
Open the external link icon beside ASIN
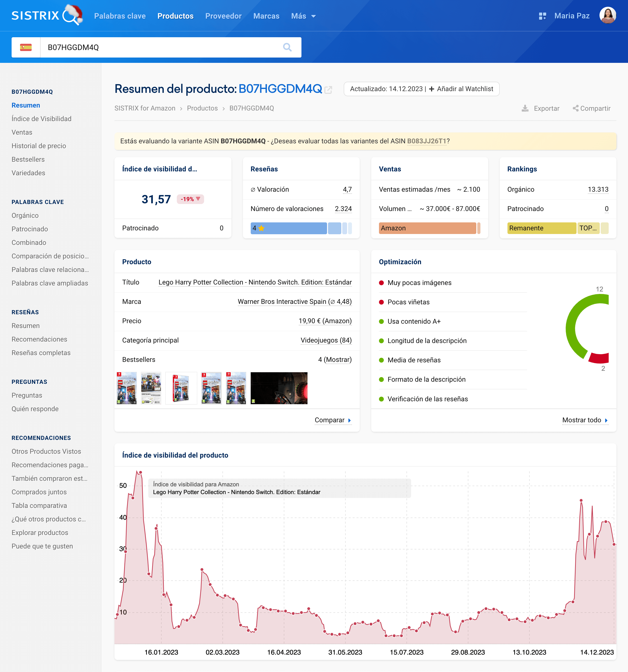click(328, 90)
